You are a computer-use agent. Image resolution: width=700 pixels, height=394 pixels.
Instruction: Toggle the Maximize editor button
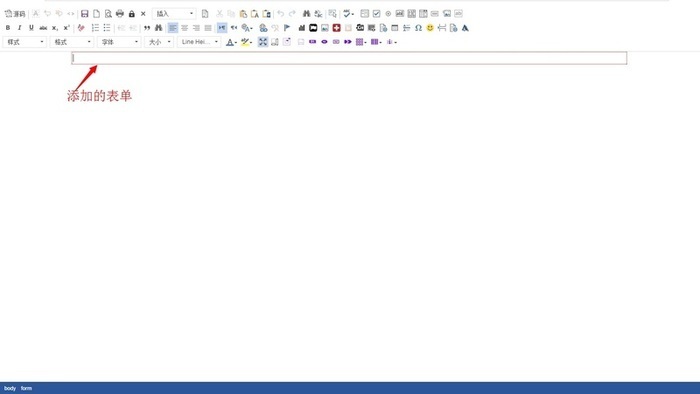[x=263, y=42]
